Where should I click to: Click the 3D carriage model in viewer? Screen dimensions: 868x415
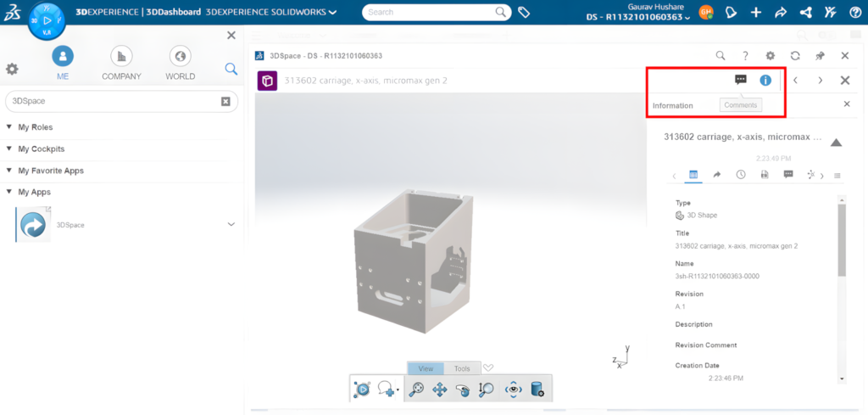(414, 260)
